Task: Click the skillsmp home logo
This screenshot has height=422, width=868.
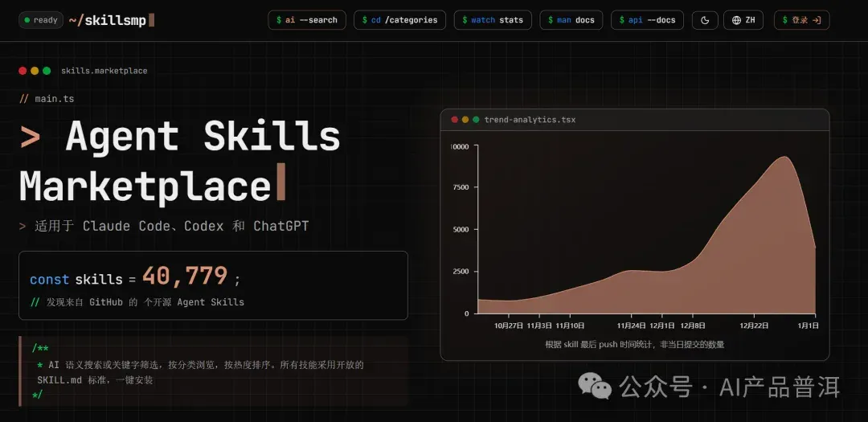Action: (111, 20)
